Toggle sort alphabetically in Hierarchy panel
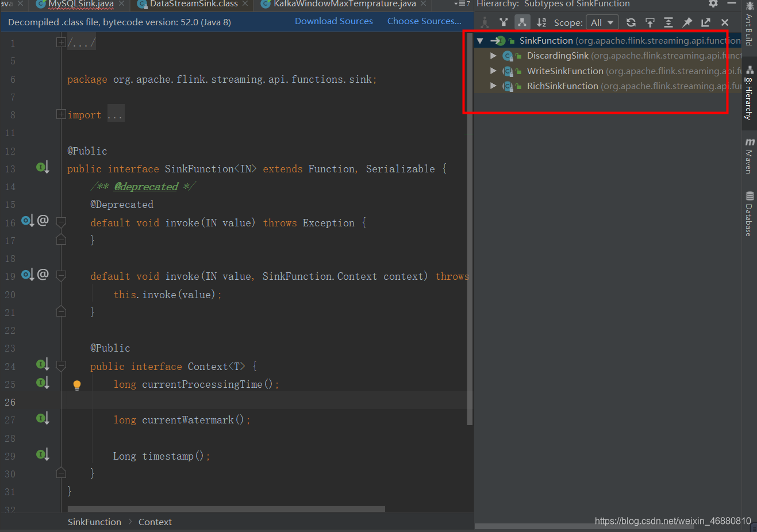The image size is (757, 532). (x=541, y=22)
